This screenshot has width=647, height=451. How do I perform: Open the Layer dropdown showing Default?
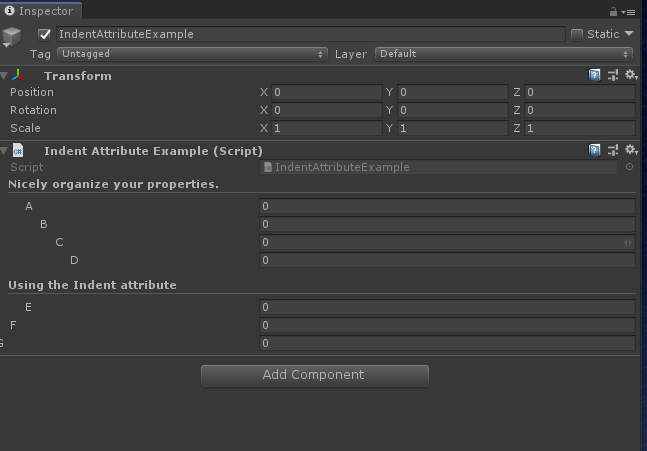[503, 54]
